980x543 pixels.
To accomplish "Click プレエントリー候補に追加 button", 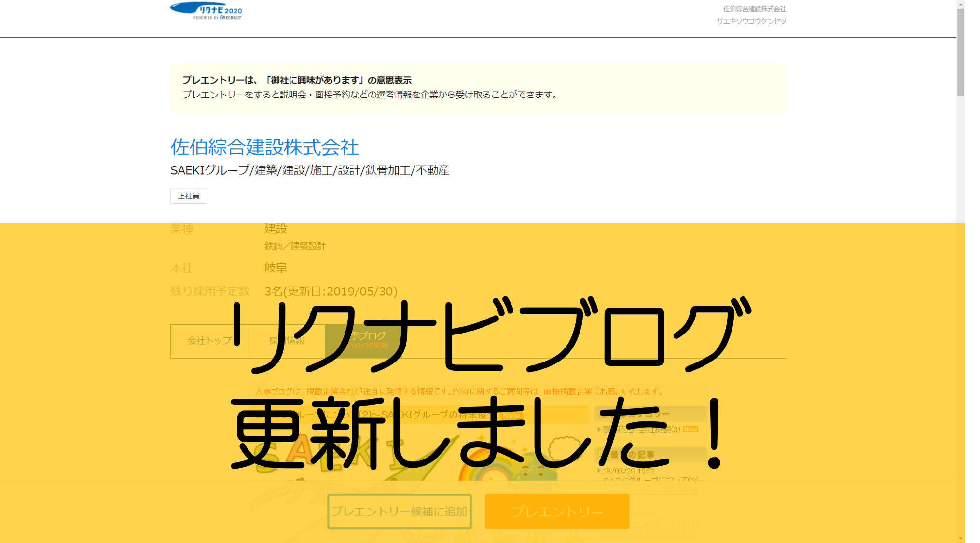I will 400,511.
